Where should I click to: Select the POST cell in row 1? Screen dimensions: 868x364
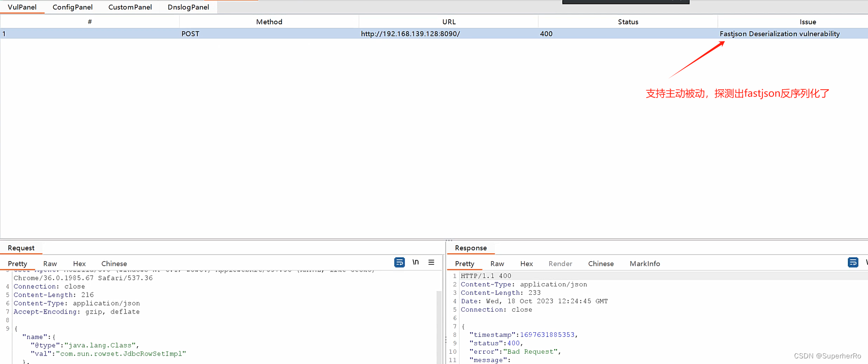[x=269, y=34]
